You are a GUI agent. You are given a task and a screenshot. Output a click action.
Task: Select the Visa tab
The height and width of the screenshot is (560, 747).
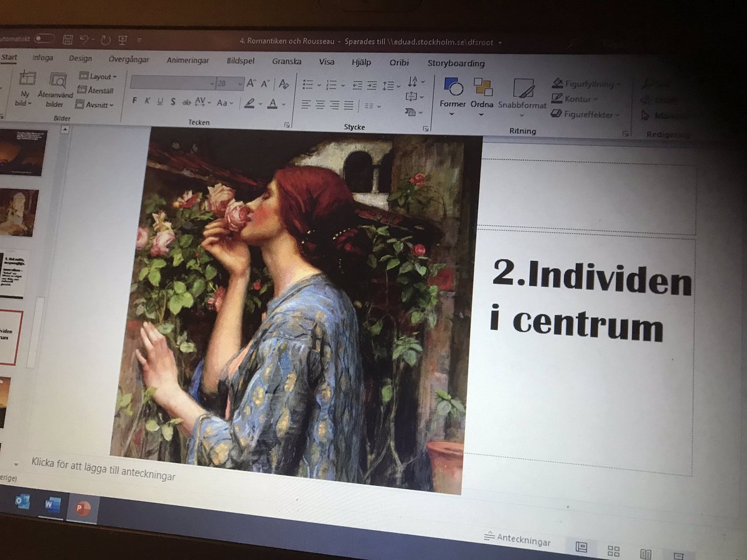click(327, 62)
